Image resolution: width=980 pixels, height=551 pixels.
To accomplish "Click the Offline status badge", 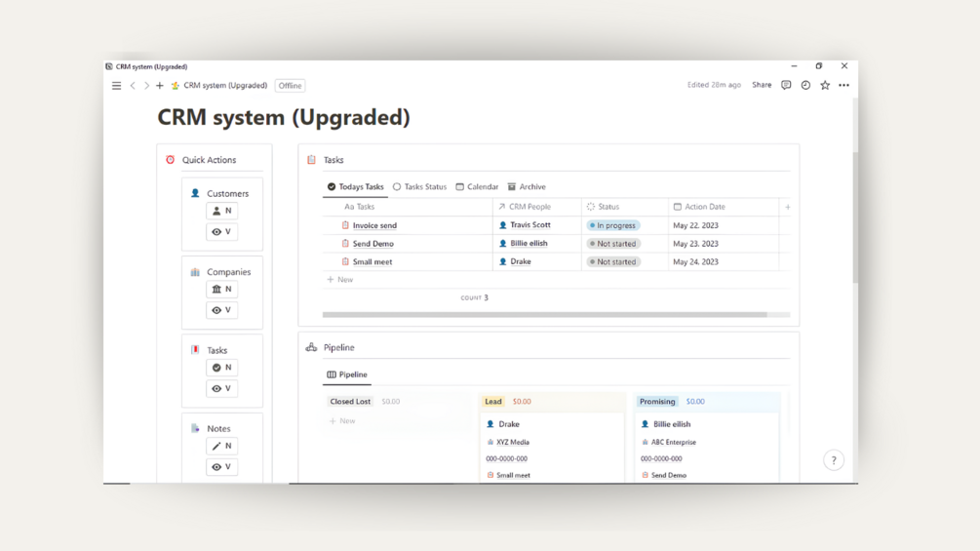I will tap(290, 86).
